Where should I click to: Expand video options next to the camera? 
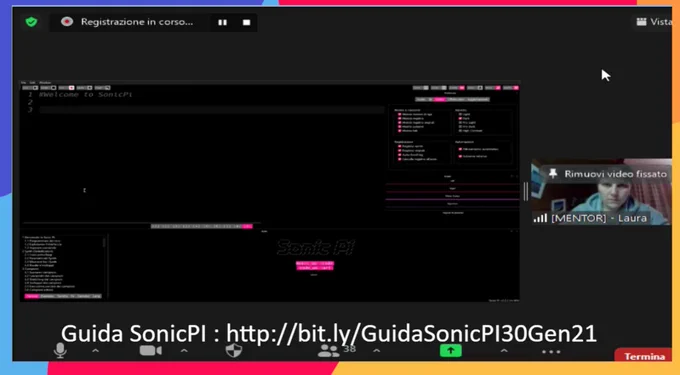click(x=184, y=350)
